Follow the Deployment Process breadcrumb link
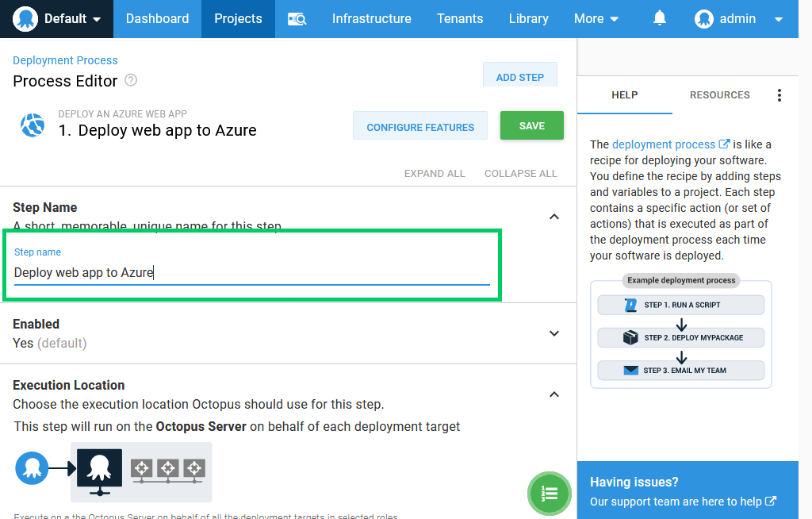This screenshot has height=519, width=812. coord(65,60)
